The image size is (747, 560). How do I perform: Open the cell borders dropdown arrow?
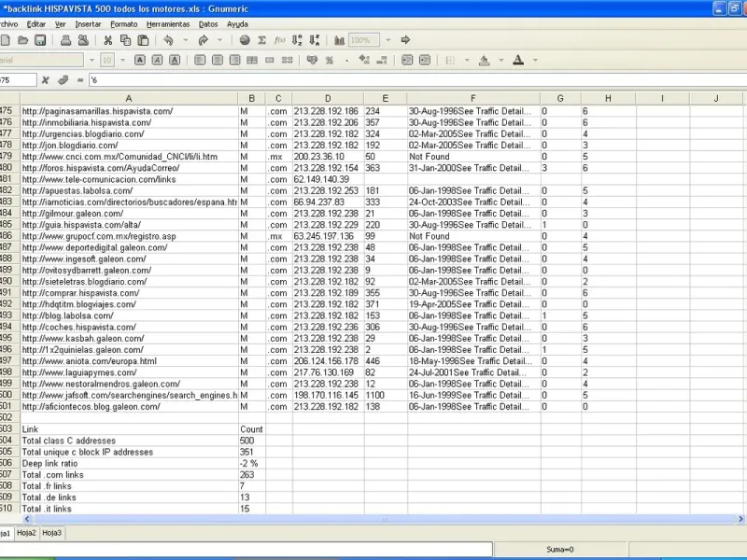point(467,60)
